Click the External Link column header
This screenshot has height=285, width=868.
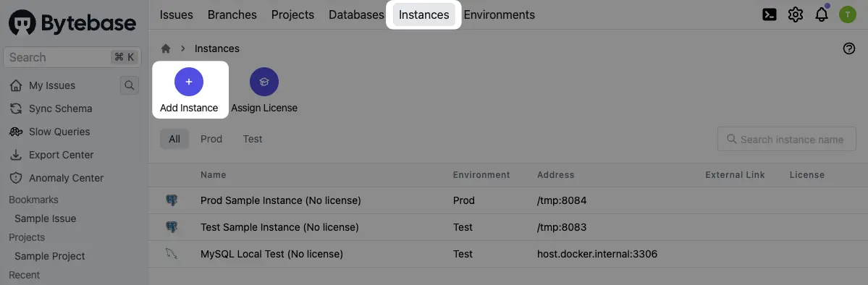[735, 175]
